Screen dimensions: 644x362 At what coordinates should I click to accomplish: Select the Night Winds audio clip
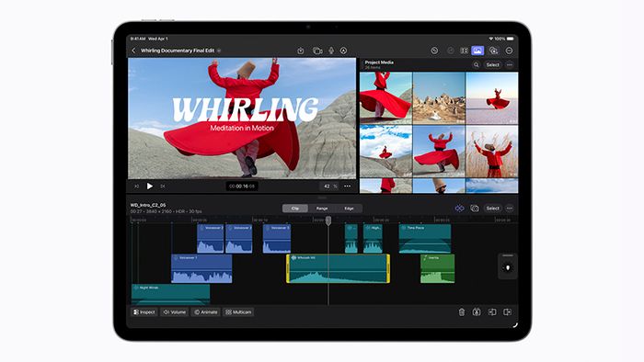click(x=170, y=294)
